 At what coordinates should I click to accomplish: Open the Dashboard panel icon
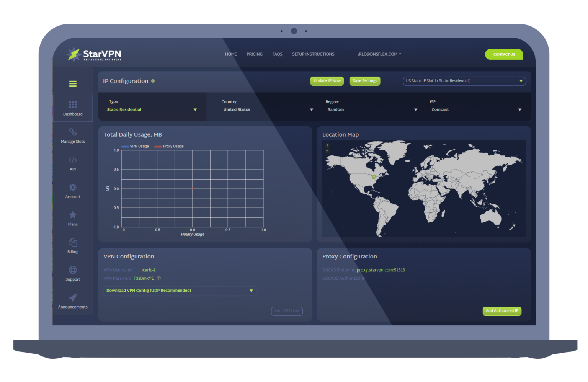click(x=72, y=104)
